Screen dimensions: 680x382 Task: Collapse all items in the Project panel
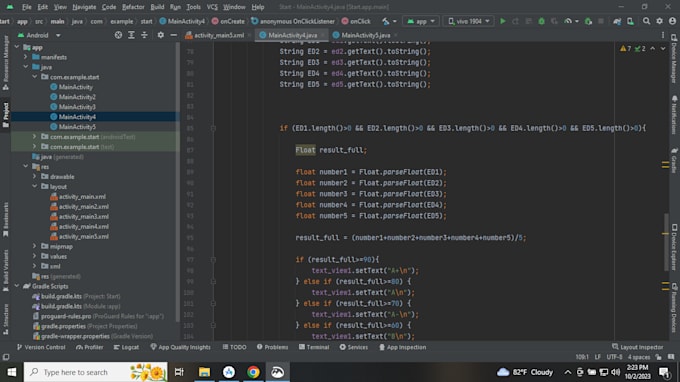(x=144, y=35)
